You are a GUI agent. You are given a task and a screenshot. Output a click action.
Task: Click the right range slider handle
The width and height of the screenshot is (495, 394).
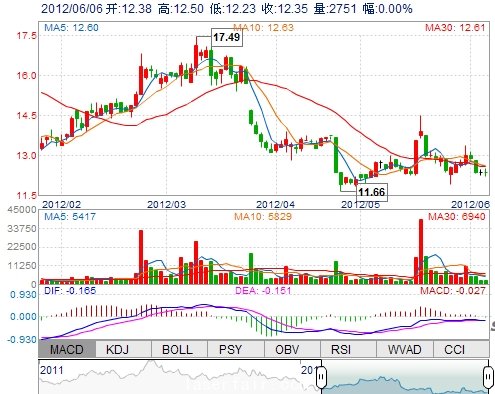pyautogui.click(x=488, y=377)
